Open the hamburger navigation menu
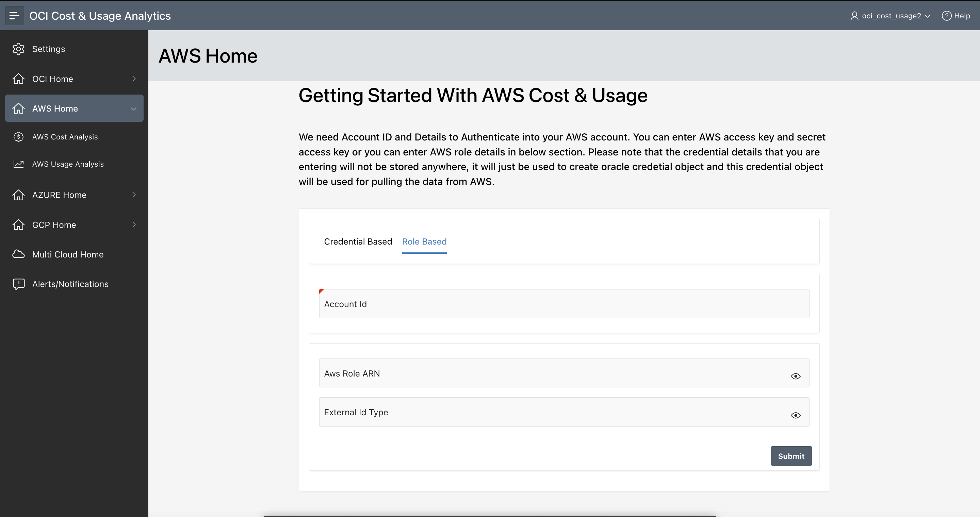 click(14, 16)
